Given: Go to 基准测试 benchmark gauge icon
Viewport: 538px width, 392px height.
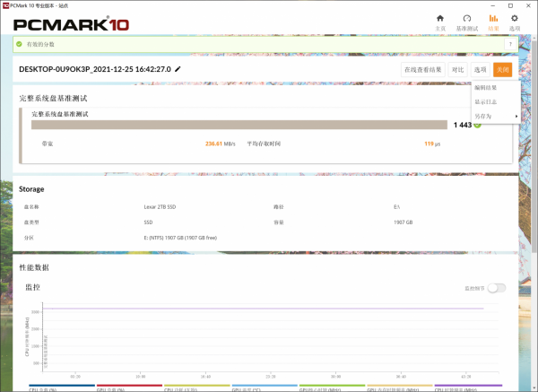Looking at the screenshot, I should [466, 22].
